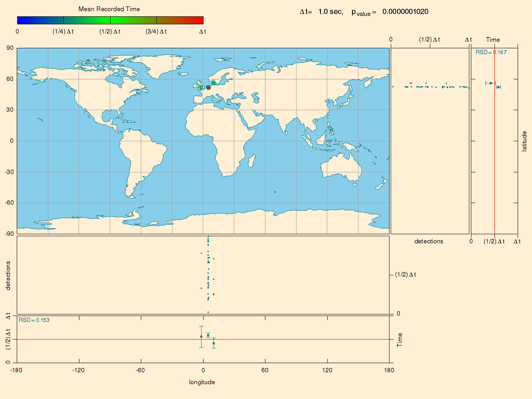Click the '(1/2) Δt' label above the right scatter panel
Image resolution: width=532 pixels, height=399 pixels.
pos(429,40)
